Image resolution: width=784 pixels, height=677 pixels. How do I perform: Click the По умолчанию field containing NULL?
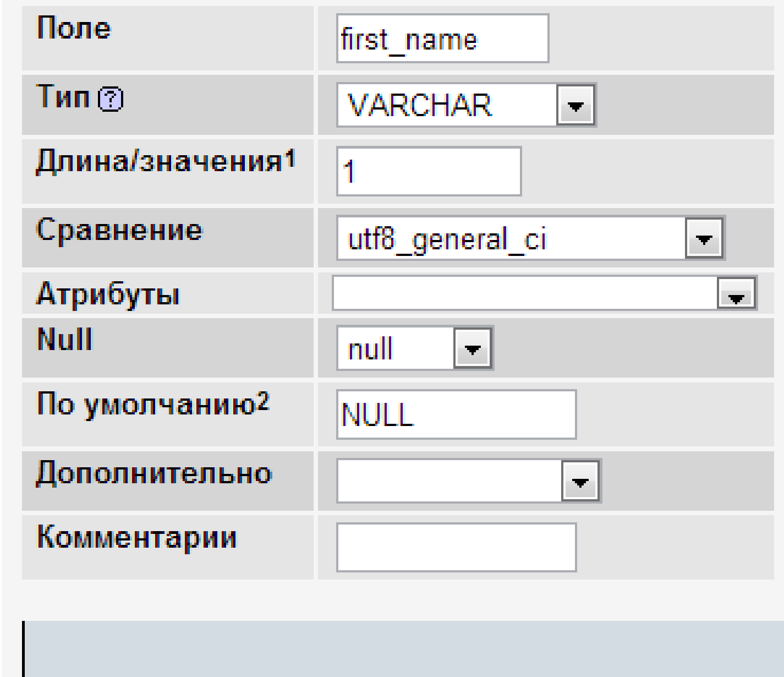point(456,415)
